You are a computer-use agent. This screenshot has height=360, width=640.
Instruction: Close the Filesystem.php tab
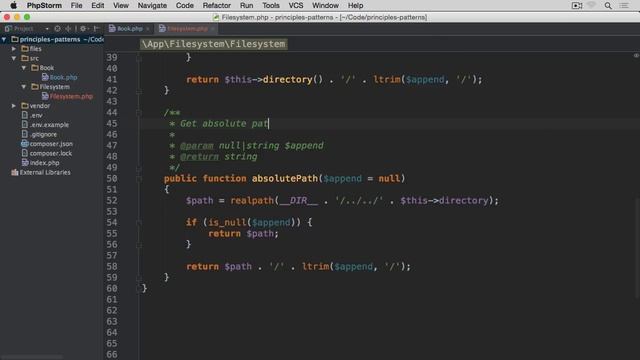213,29
